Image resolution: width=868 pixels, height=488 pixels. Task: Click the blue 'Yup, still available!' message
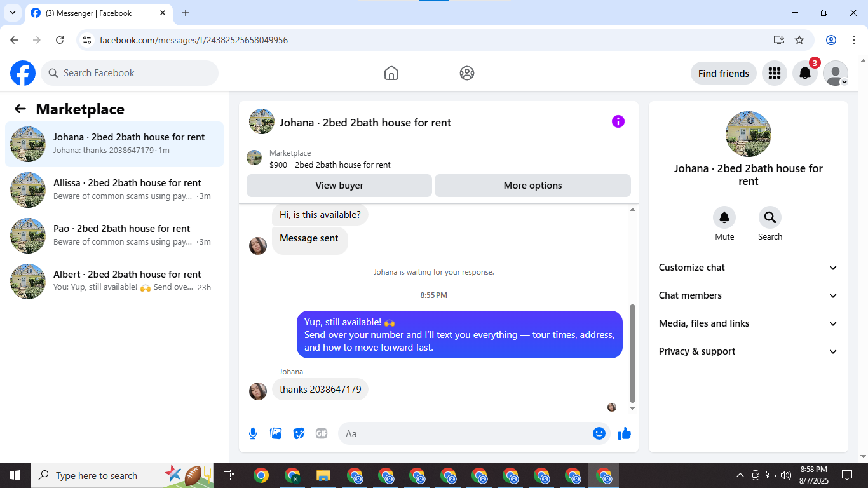[x=459, y=335]
